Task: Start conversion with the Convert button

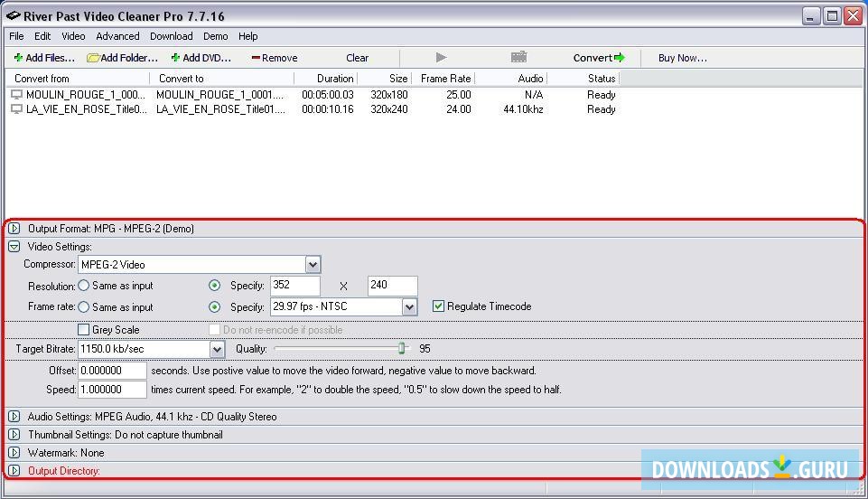Action: click(599, 58)
